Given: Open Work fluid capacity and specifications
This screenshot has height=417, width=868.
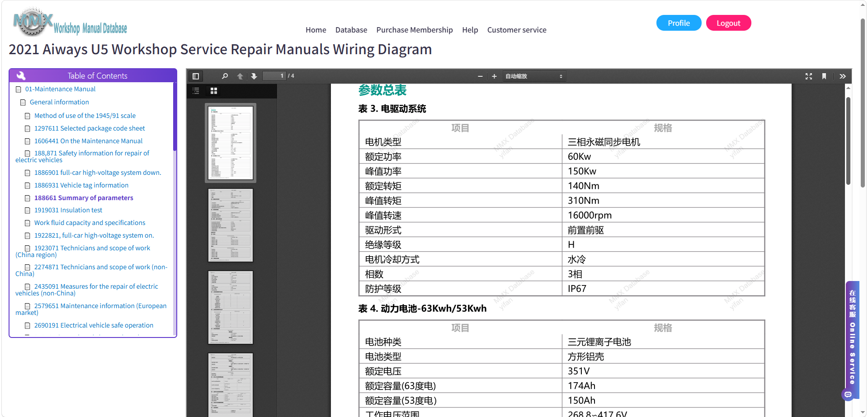Looking at the screenshot, I should point(90,223).
